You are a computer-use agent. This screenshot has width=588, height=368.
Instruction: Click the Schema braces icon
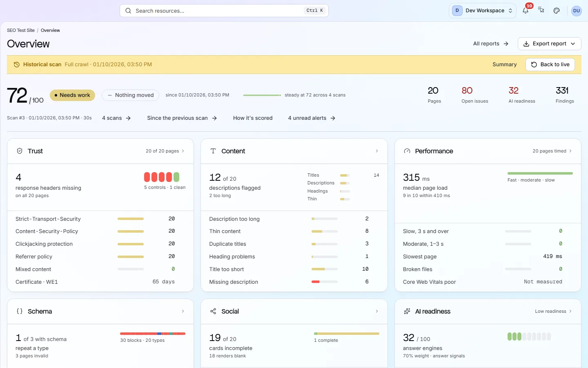pyautogui.click(x=20, y=311)
